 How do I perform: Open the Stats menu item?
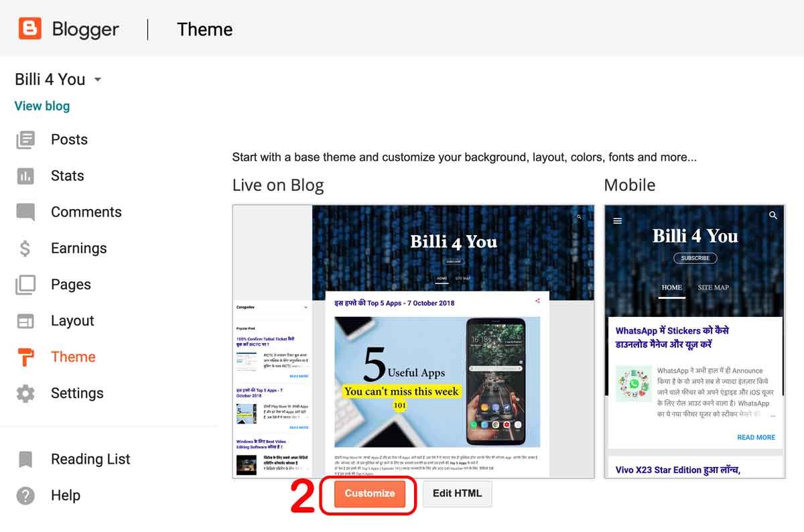click(x=67, y=176)
